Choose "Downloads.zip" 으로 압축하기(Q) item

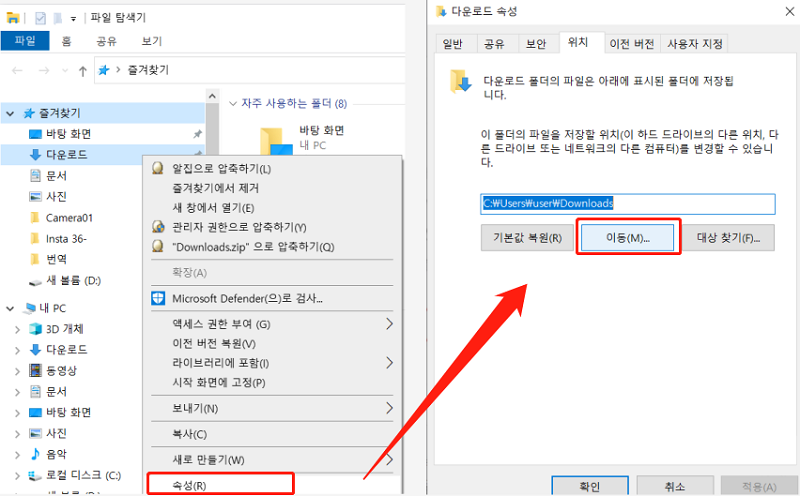tap(253, 247)
